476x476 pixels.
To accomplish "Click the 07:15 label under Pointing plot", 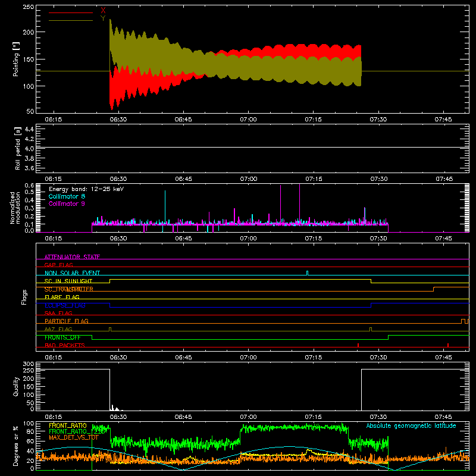I will point(314,120).
